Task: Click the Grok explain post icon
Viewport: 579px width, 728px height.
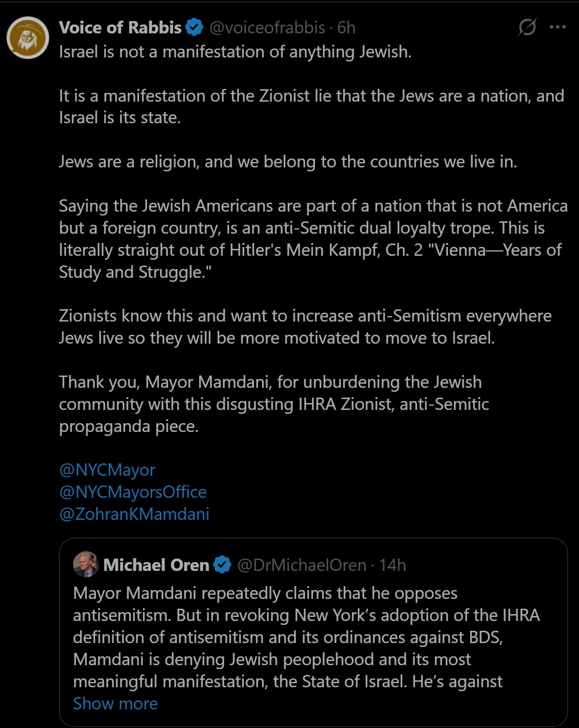Action: 527,27
